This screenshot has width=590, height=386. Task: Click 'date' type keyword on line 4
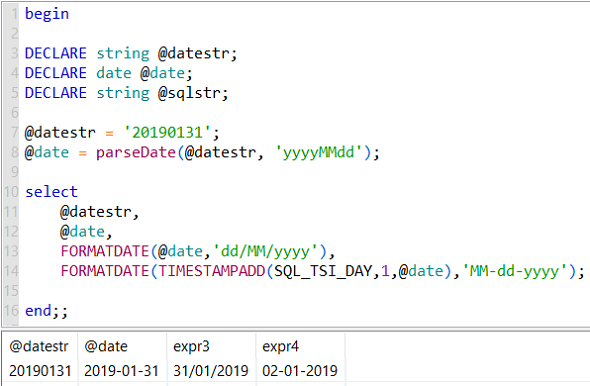pyautogui.click(x=114, y=73)
